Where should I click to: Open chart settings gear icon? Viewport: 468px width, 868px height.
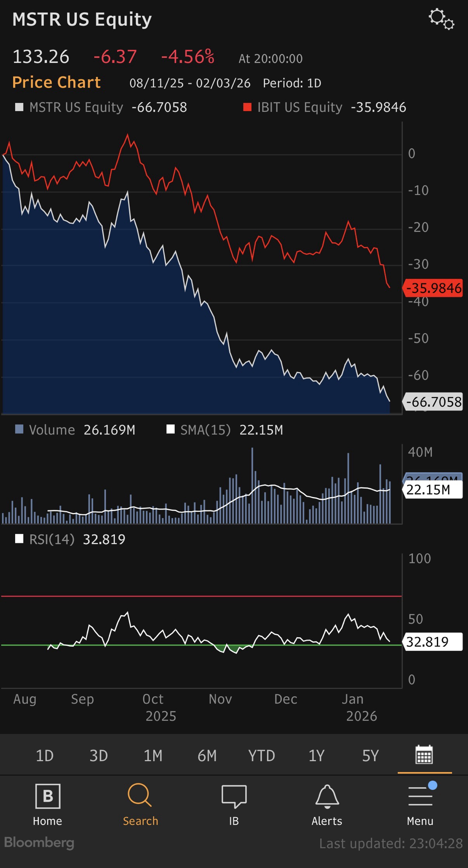tap(441, 19)
